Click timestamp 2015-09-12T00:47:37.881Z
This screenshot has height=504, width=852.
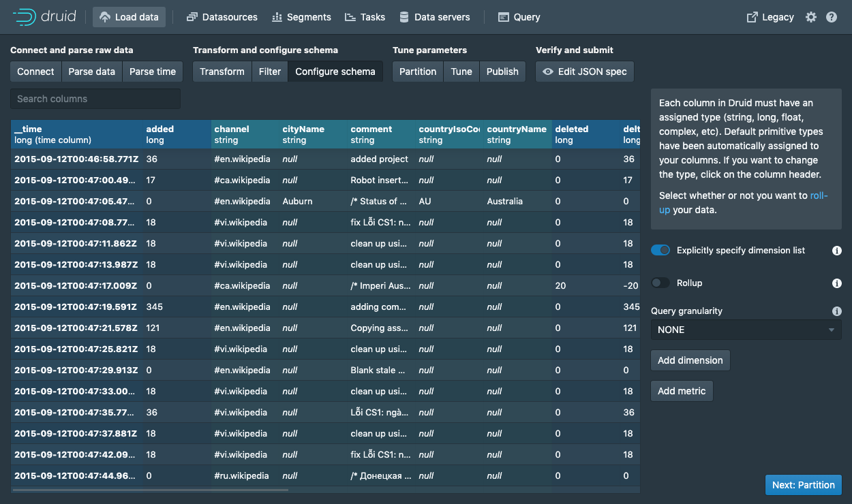coord(77,434)
